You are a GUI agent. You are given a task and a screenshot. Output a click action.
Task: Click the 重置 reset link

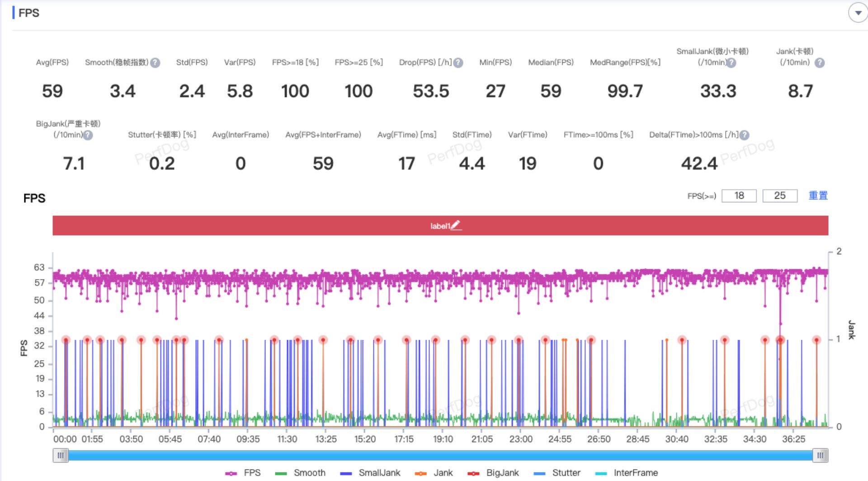818,196
